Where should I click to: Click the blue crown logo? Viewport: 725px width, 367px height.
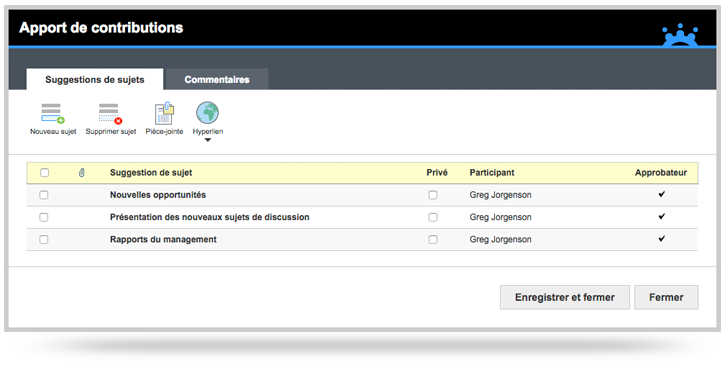(x=680, y=35)
